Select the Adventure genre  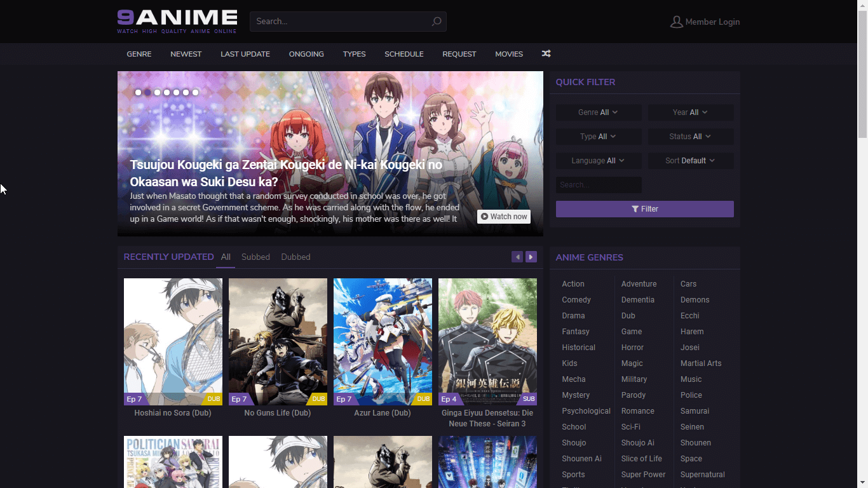coord(639,284)
